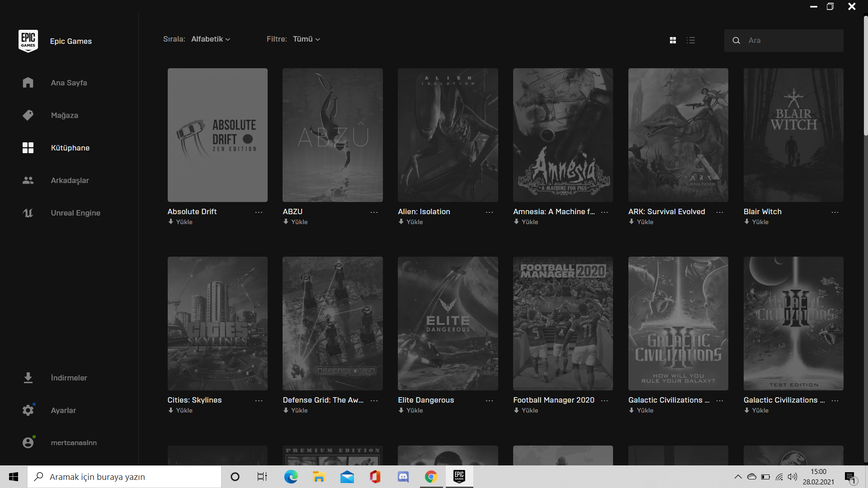This screenshot has width=868, height=488.
Task: Open the mertcanaslnn profile icon
Action: (28, 443)
